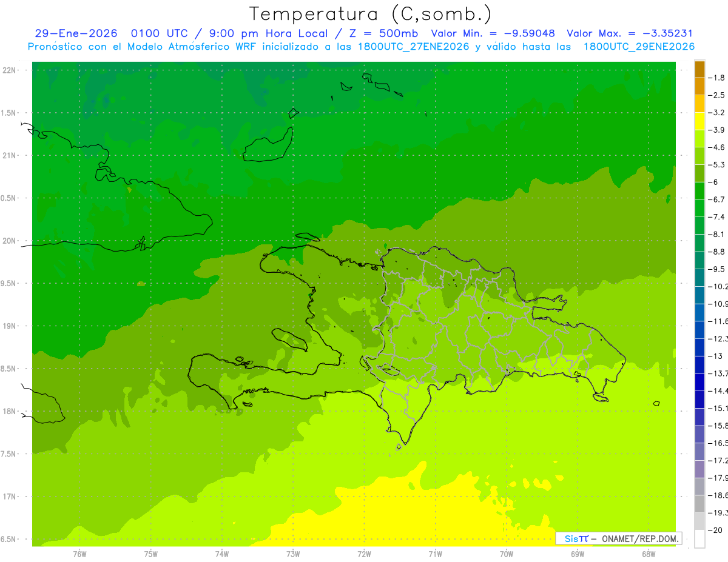Select the date text '29-Ene-2026'
This screenshot has width=728, height=562.
click(76, 34)
